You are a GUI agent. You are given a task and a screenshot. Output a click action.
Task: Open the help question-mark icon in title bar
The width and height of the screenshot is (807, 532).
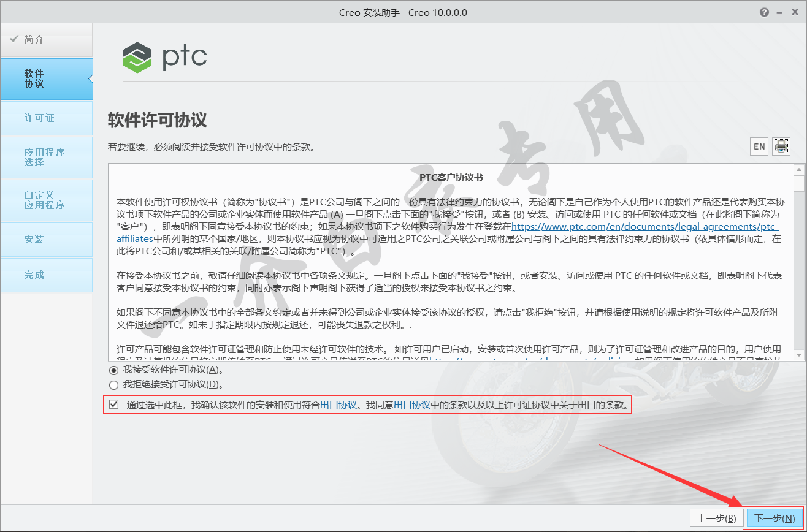pyautogui.click(x=764, y=12)
